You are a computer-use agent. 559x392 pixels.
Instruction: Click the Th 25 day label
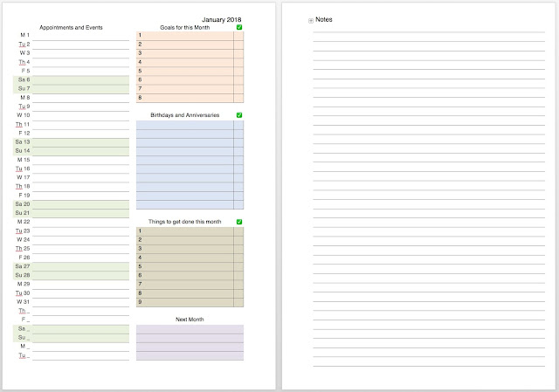click(23, 249)
